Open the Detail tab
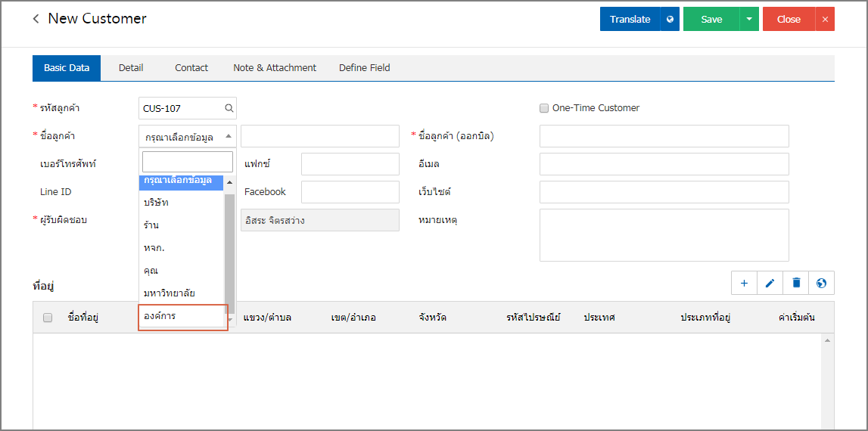The image size is (868, 431). 131,68
